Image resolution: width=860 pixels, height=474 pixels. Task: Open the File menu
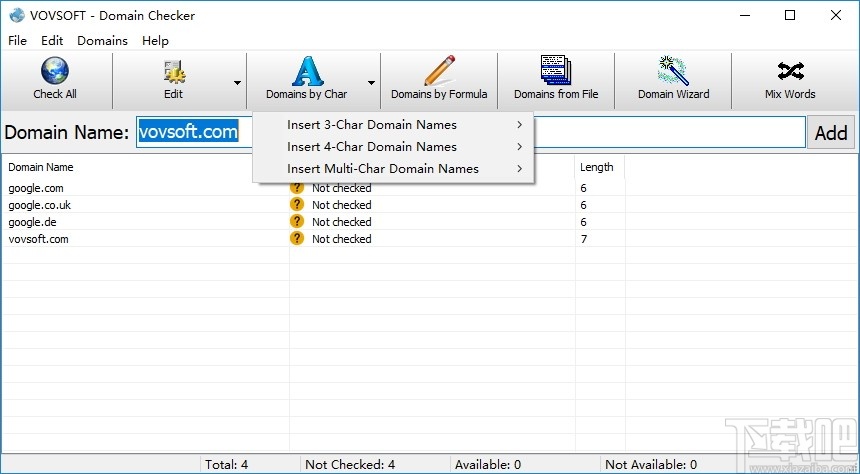coord(18,41)
